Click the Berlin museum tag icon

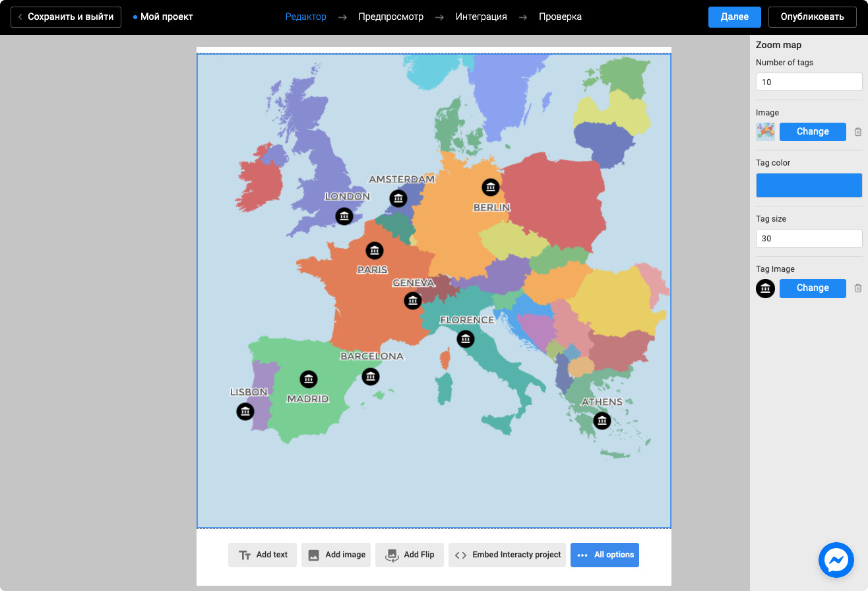490,188
